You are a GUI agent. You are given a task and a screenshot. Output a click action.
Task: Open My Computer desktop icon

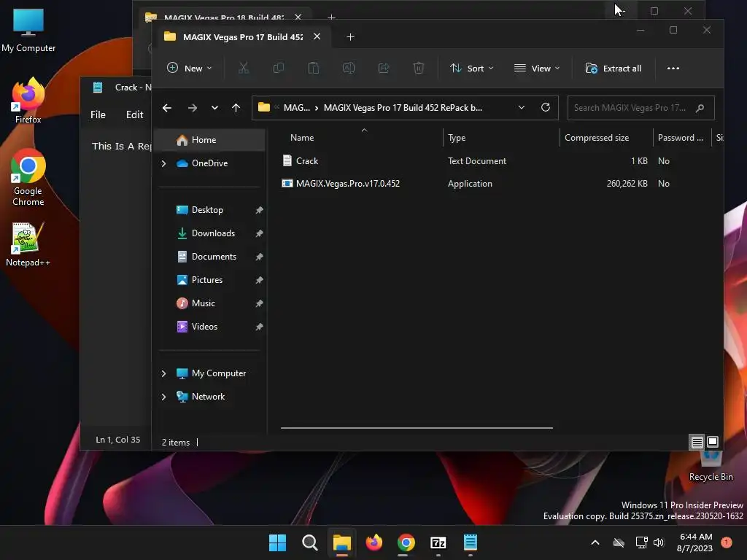pyautogui.click(x=28, y=30)
